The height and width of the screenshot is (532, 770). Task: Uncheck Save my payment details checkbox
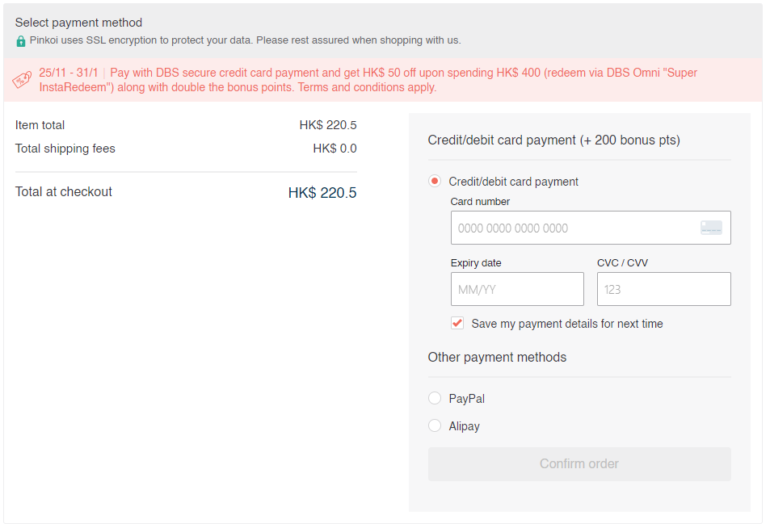pyautogui.click(x=457, y=324)
